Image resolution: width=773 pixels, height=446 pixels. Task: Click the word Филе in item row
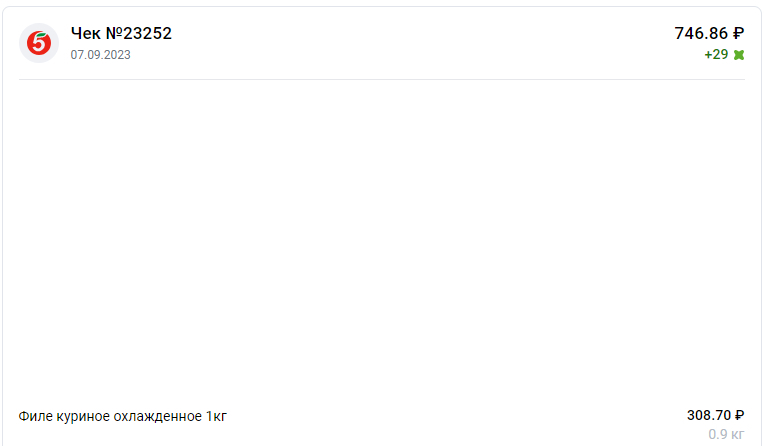[x=33, y=416]
